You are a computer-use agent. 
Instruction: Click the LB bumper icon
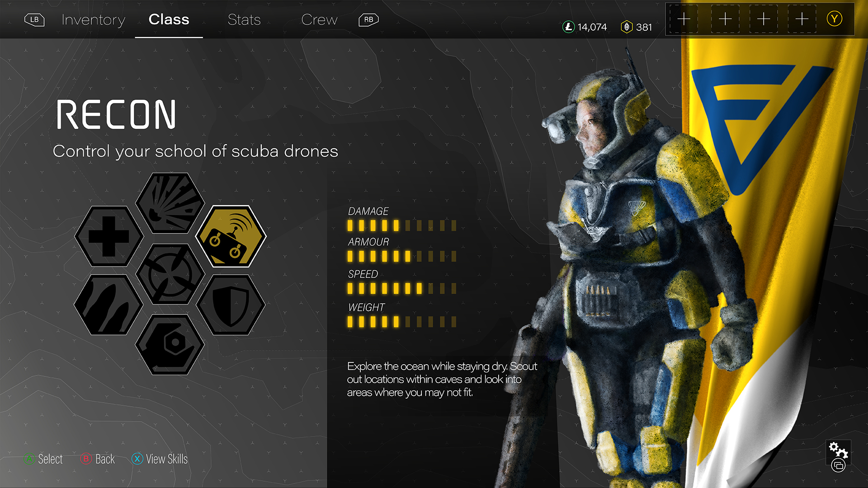tap(34, 19)
